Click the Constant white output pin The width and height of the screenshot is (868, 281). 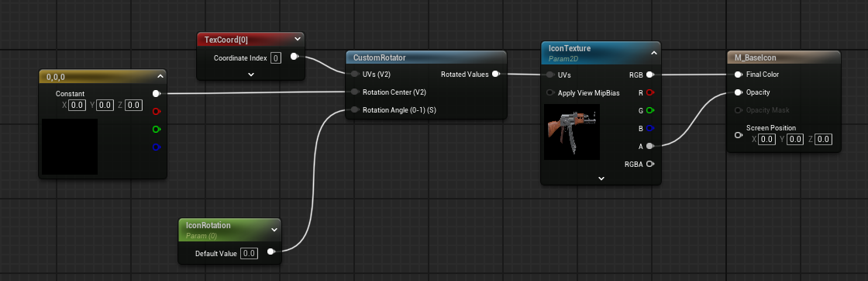click(157, 94)
